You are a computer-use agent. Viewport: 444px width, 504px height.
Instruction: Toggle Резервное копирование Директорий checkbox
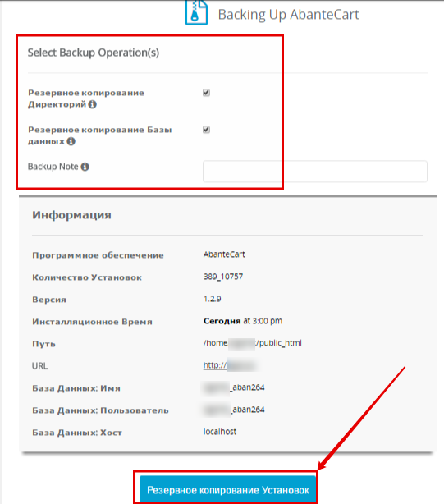click(x=206, y=93)
